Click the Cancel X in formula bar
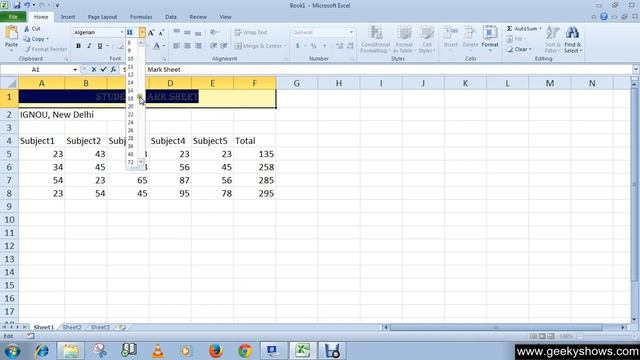Screen dimensions: 640x360 point(94,70)
